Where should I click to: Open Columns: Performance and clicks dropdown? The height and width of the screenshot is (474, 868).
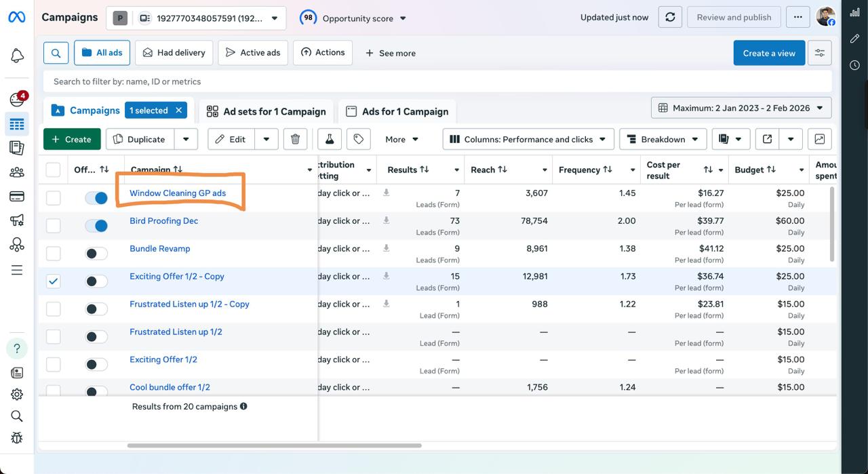[528, 139]
